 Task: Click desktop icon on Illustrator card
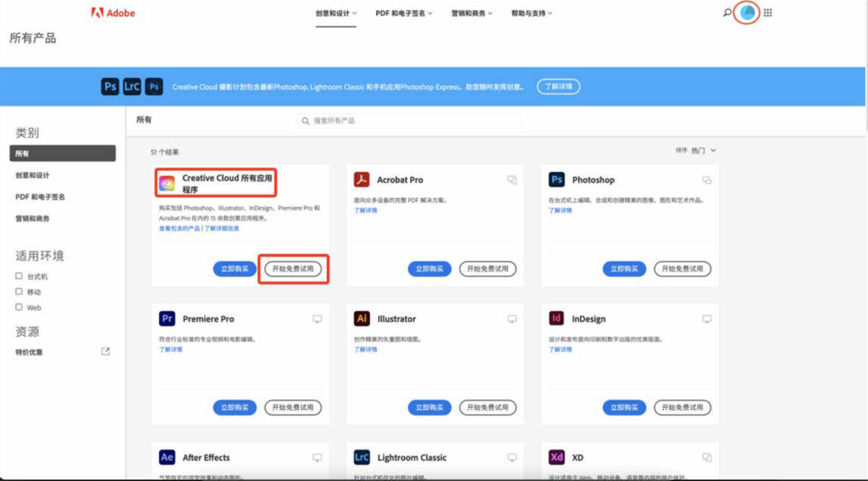pyautogui.click(x=512, y=319)
